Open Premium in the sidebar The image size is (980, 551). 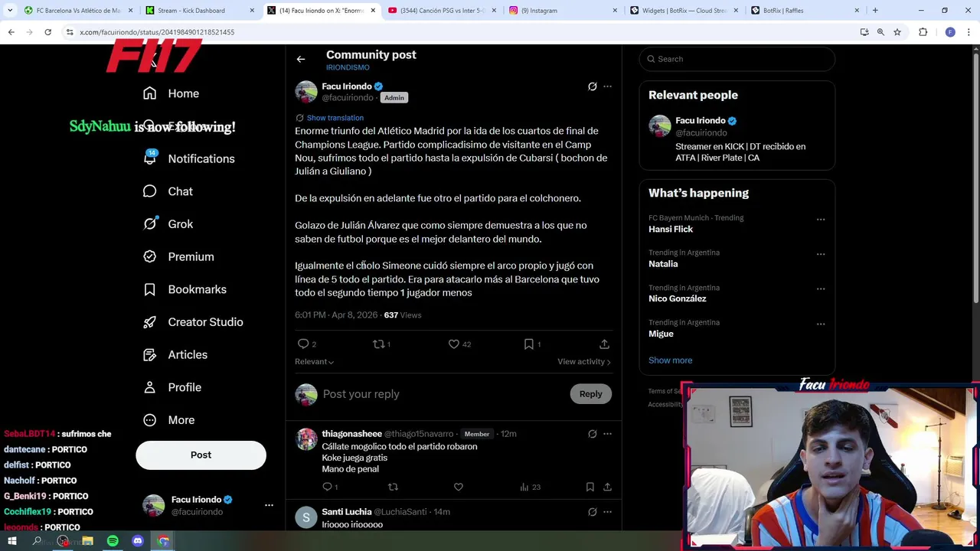178,256
